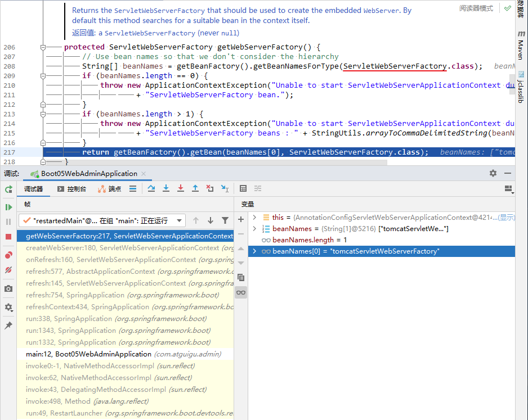Toggle show watches in variables tab
Viewport: 528px width, 420px height.
click(x=241, y=292)
